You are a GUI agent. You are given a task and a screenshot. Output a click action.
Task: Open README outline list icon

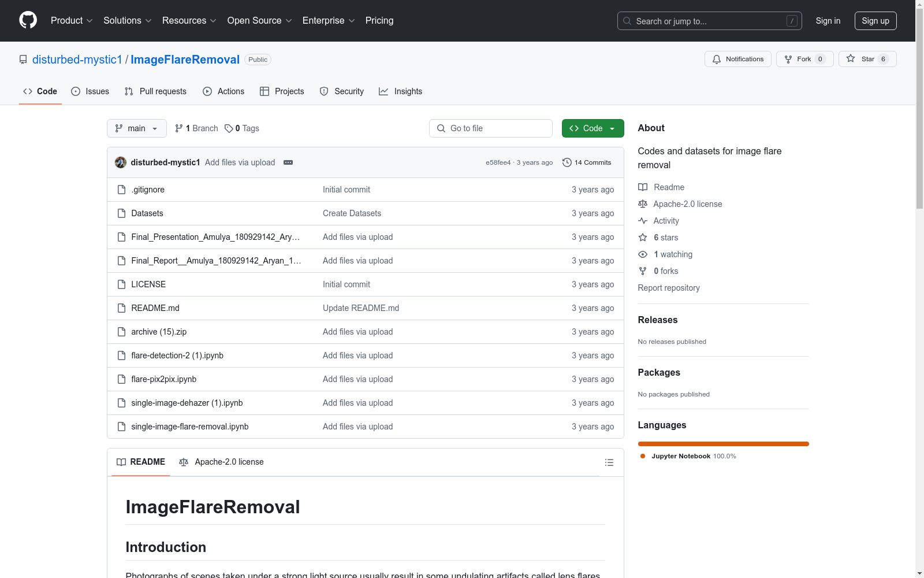609,462
